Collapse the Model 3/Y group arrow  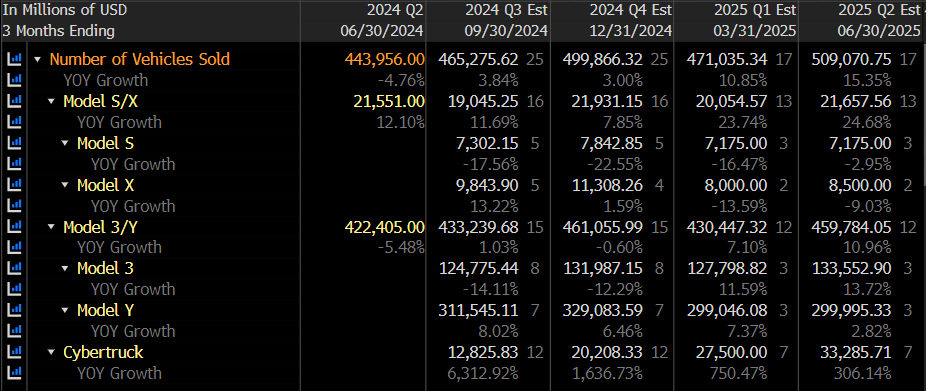(x=51, y=227)
